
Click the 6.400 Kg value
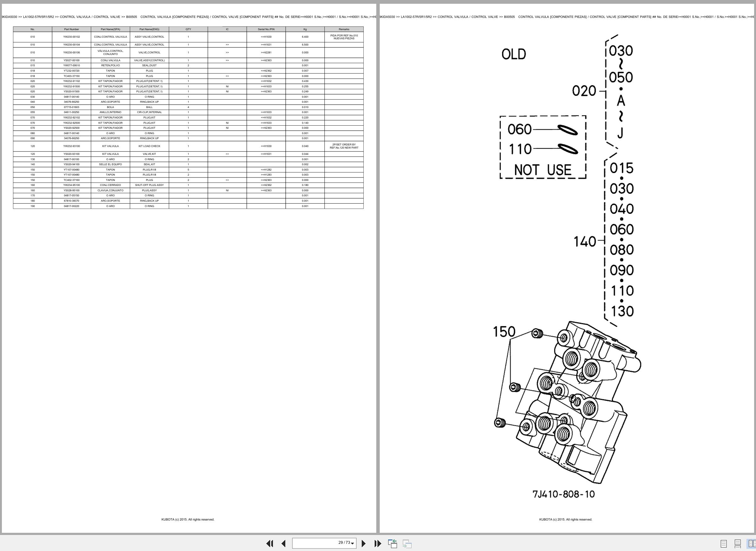click(305, 37)
